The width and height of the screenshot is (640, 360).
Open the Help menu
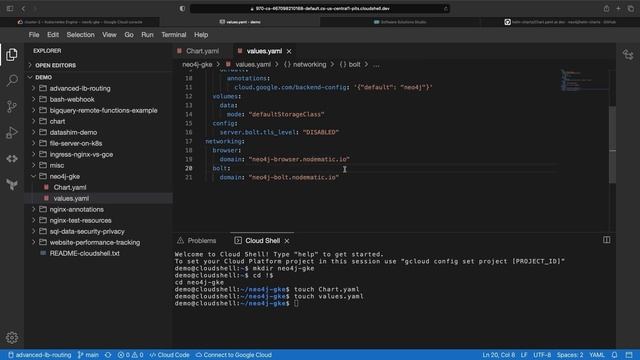[201, 35]
